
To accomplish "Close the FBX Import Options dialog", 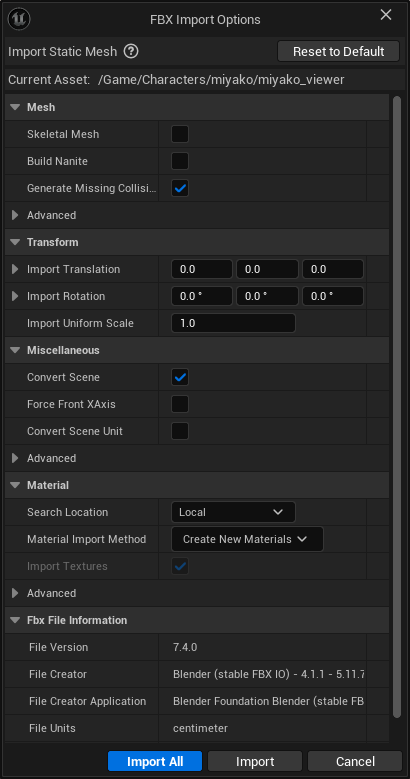I will click(386, 15).
